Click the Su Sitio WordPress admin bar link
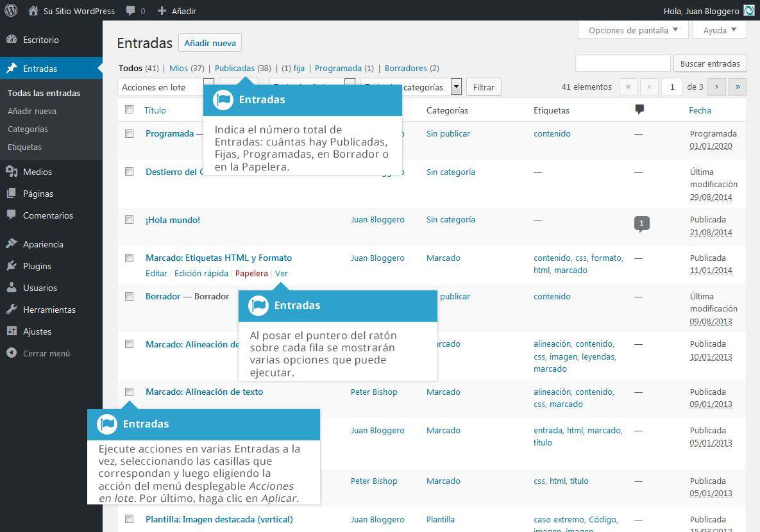Viewport: 760px width, 532px height. [79, 11]
